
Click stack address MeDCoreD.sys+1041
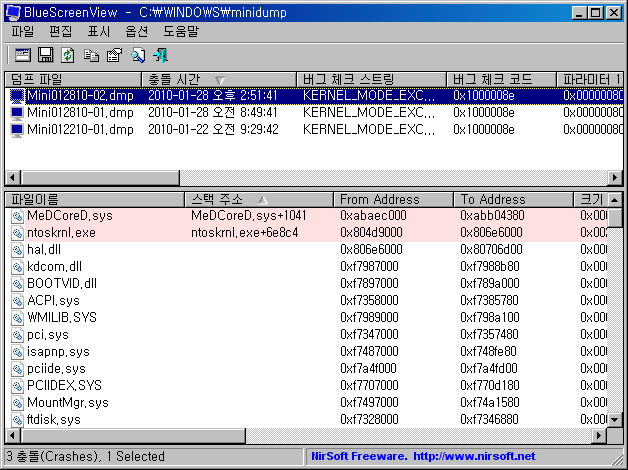[249, 216]
